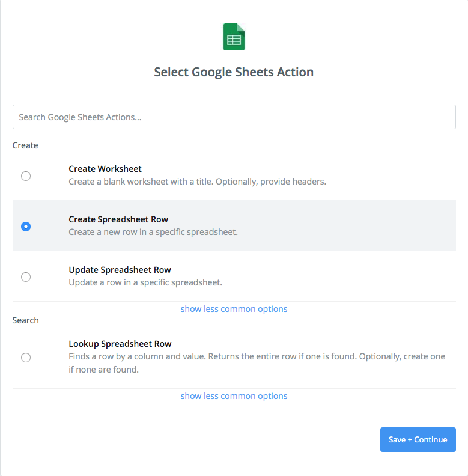This screenshot has height=476, width=468.
Task: Click the "Lookup Spreadsheet Row" option title
Action: click(120, 344)
